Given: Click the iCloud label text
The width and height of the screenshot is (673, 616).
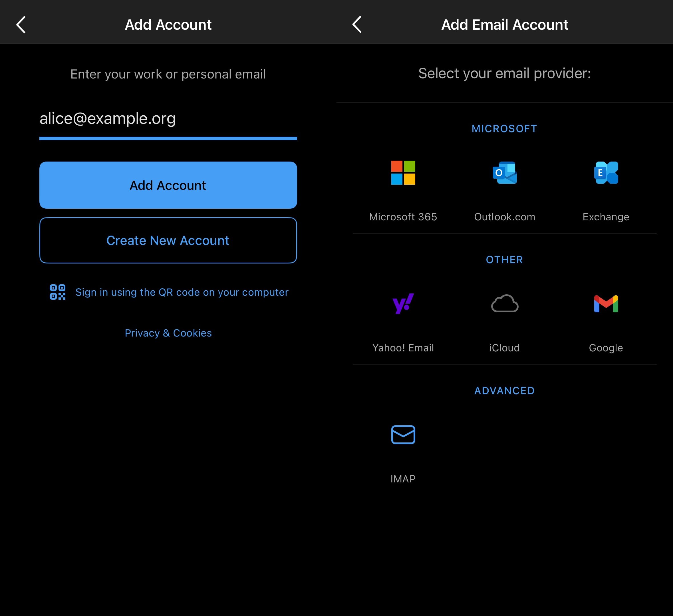Looking at the screenshot, I should pos(504,348).
